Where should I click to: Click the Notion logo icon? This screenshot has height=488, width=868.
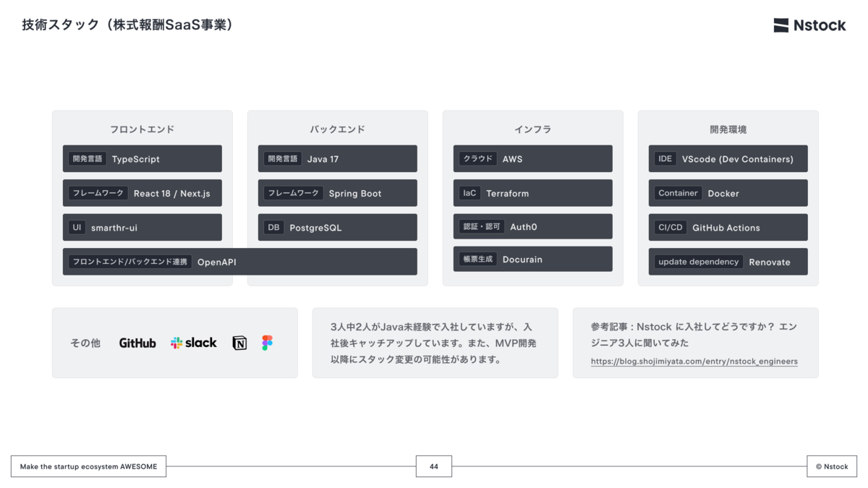[x=239, y=343]
